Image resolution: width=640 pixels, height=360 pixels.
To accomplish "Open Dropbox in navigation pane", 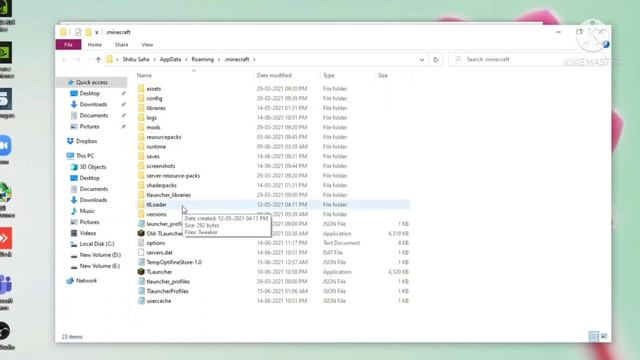I will coord(86,141).
